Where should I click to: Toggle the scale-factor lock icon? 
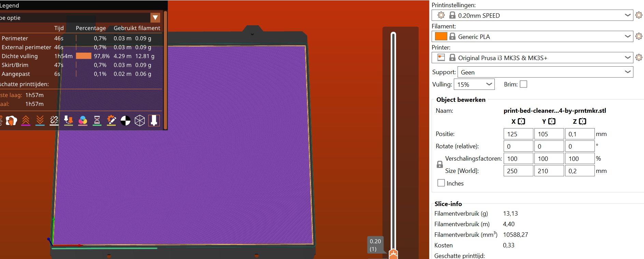coord(440,164)
